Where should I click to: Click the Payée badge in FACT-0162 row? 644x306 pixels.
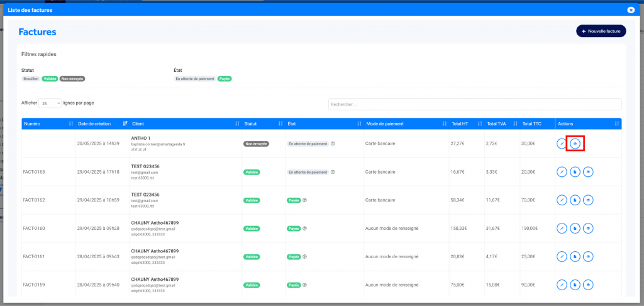294,200
